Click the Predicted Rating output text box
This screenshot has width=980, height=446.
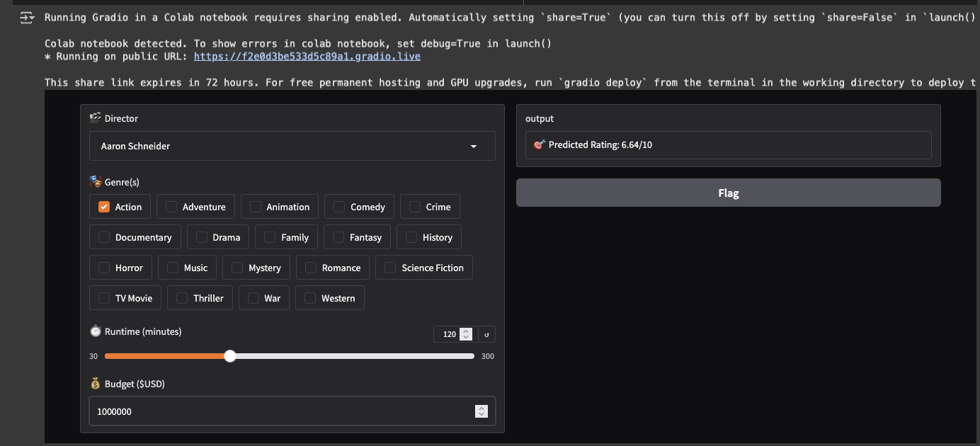728,144
